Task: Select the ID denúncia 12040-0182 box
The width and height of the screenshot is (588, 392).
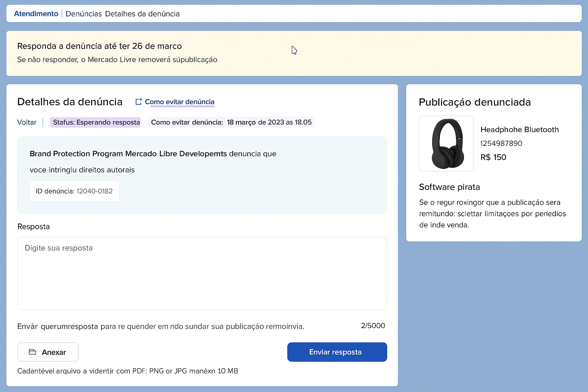Action: pos(74,191)
